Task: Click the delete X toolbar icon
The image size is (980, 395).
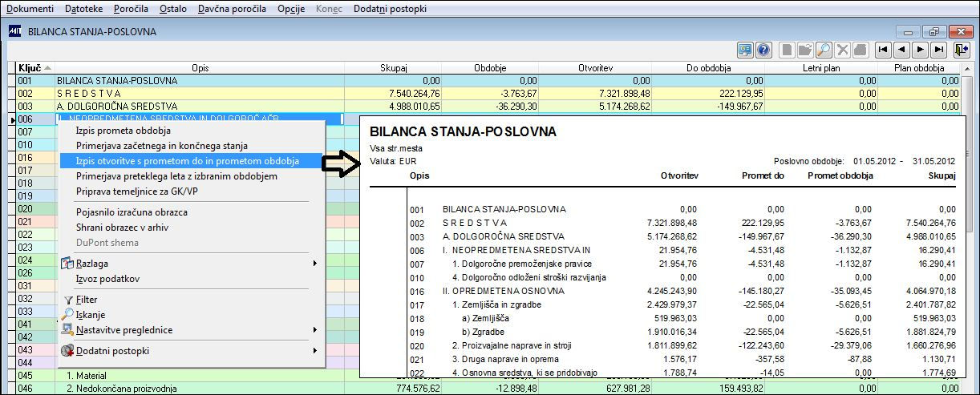Action: point(842,50)
